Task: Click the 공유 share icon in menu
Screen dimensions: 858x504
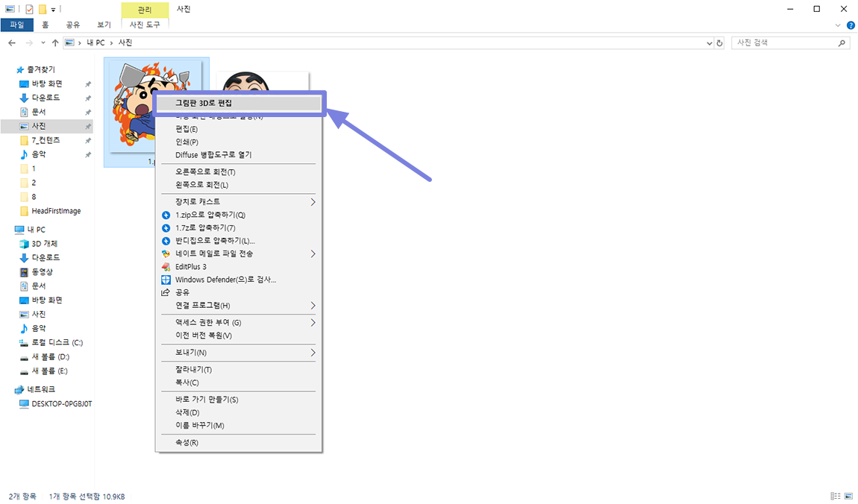Action: [166, 292]
